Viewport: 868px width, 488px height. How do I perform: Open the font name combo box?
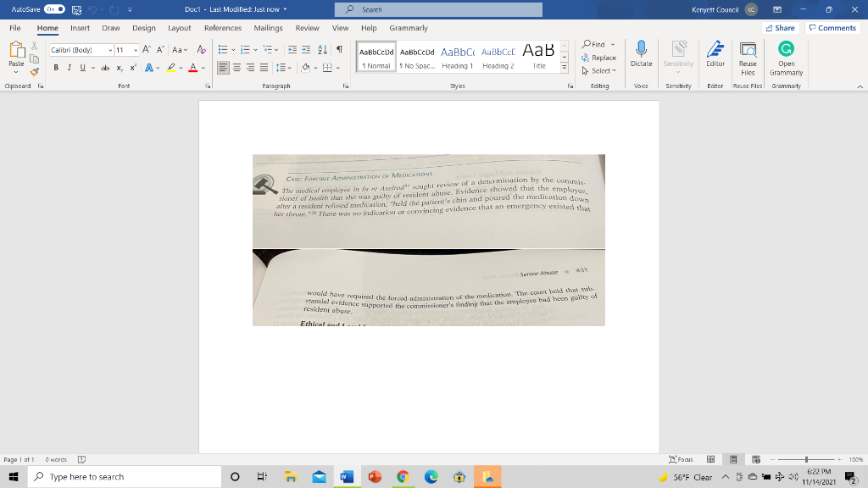81,50
